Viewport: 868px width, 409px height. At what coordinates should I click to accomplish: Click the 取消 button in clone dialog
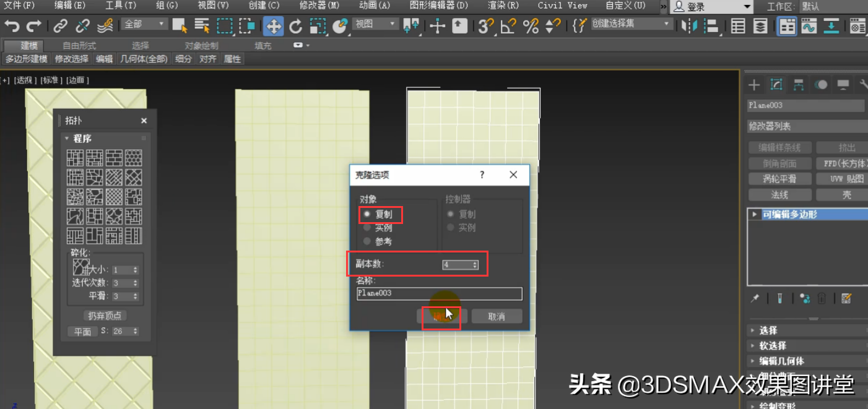click(x=497, y=316)
